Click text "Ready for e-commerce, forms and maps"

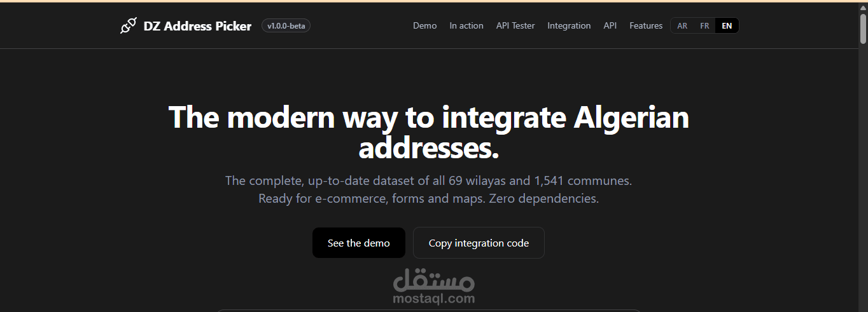[371, 199]
